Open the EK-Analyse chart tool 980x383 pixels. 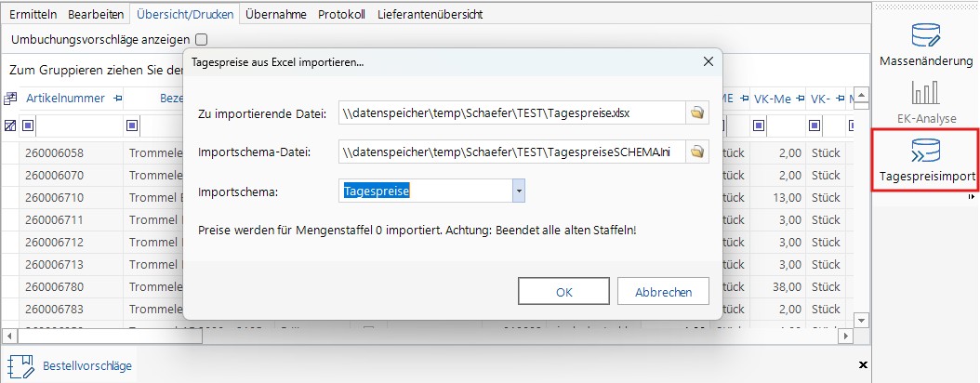925,100
